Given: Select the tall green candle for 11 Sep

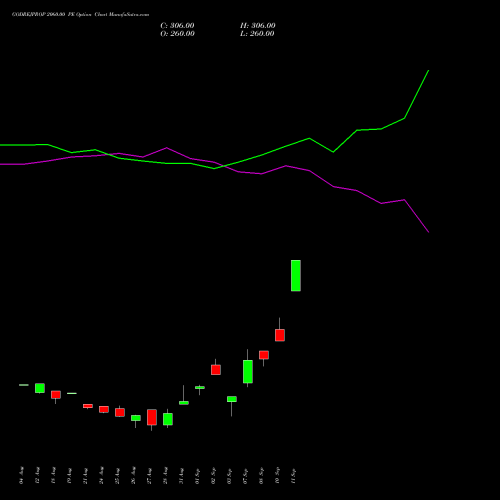Looking at the screenshot, I should [x=296, y=276].
